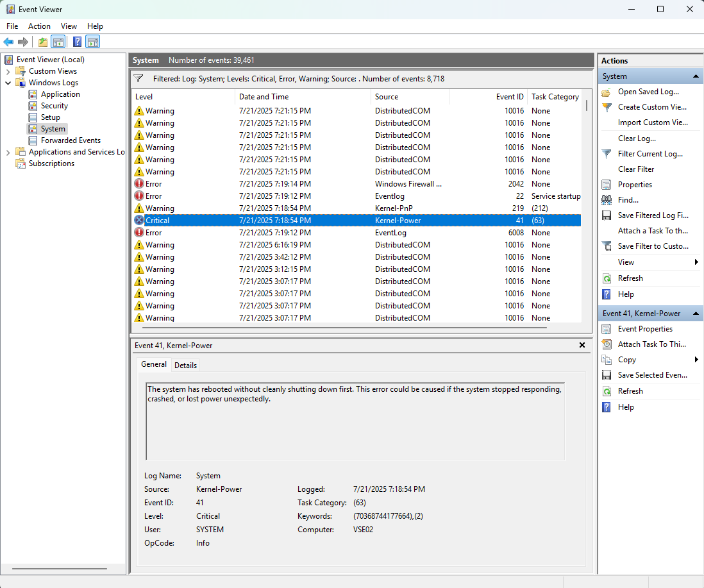This screenshot has width=704, height=588.
Task: Click the Create Custom View funnel icon
Action: [x=607, y=107]
